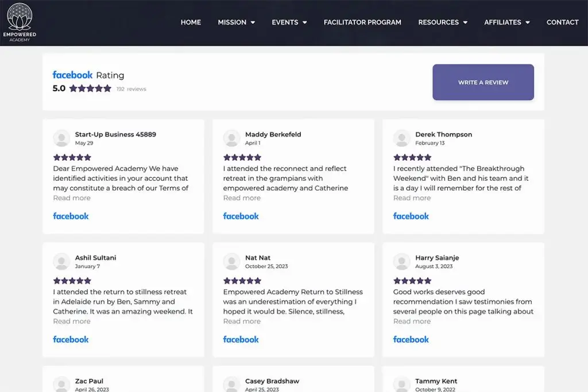Expand the Resources dropdown arrow

[x=465, y=22]
